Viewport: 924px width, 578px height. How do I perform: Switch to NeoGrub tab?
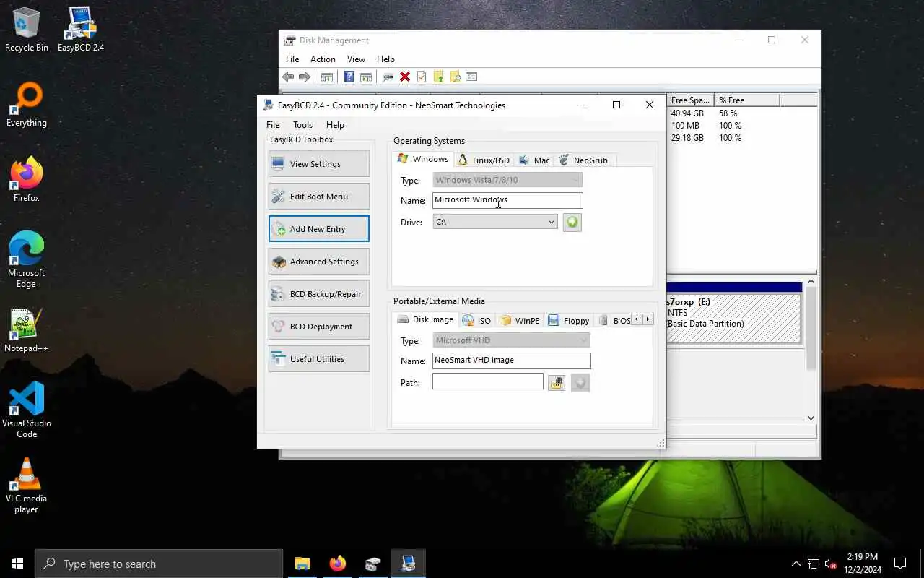coord(584,160)
